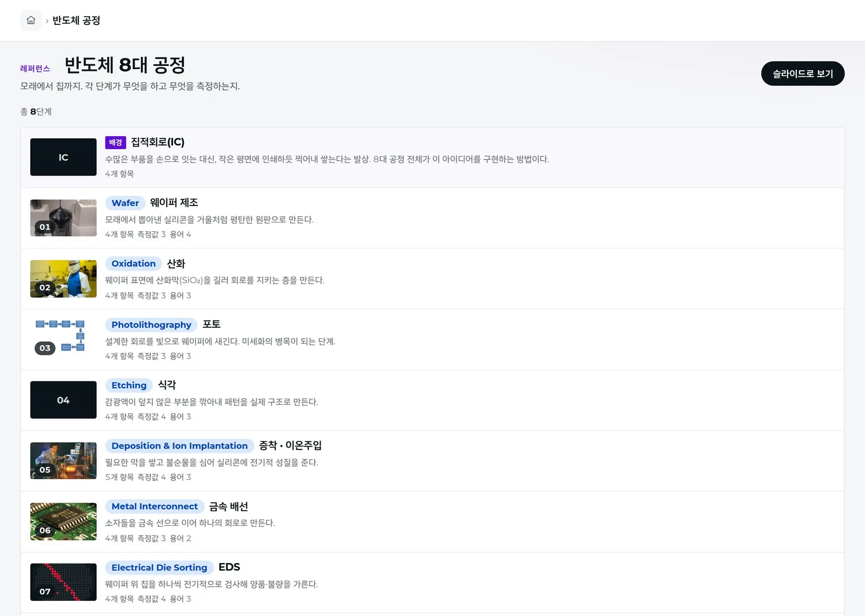
Task: Open the 06 metal interconnect chip thumbnail
Action: 63,521
